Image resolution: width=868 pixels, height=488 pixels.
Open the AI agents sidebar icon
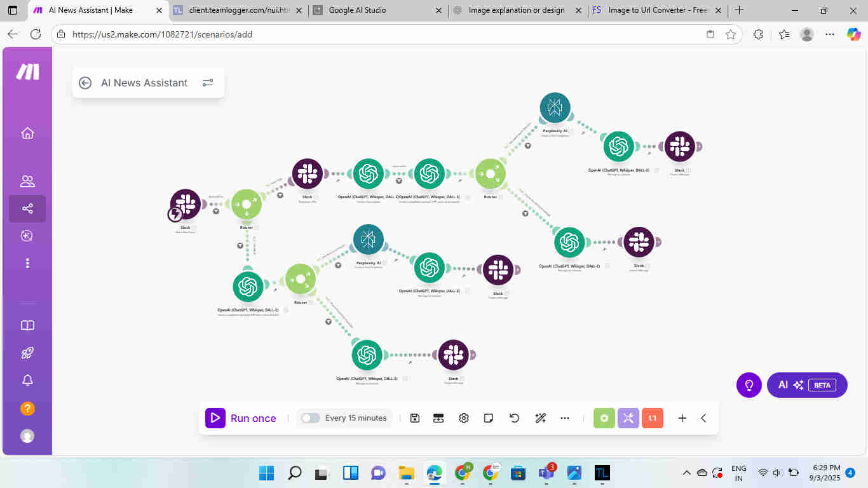tap(27, 236)
